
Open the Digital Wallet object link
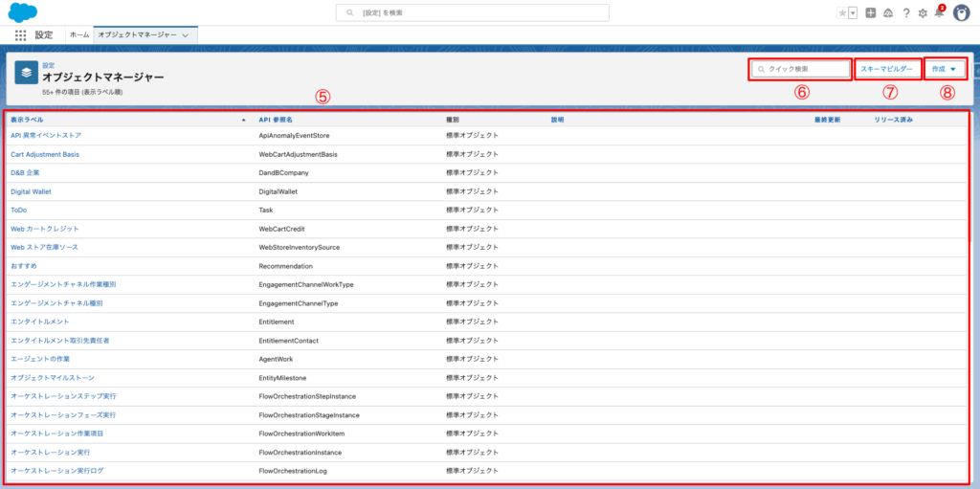[31, 191]
